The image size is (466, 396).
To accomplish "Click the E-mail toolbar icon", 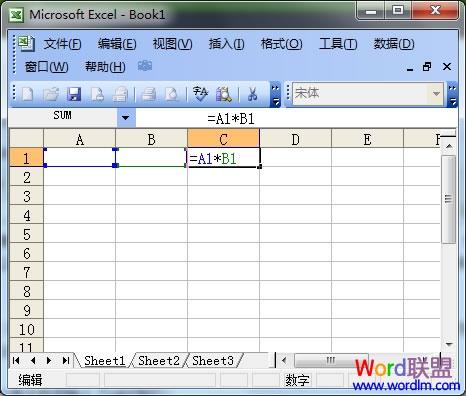I will click(120, 94).
